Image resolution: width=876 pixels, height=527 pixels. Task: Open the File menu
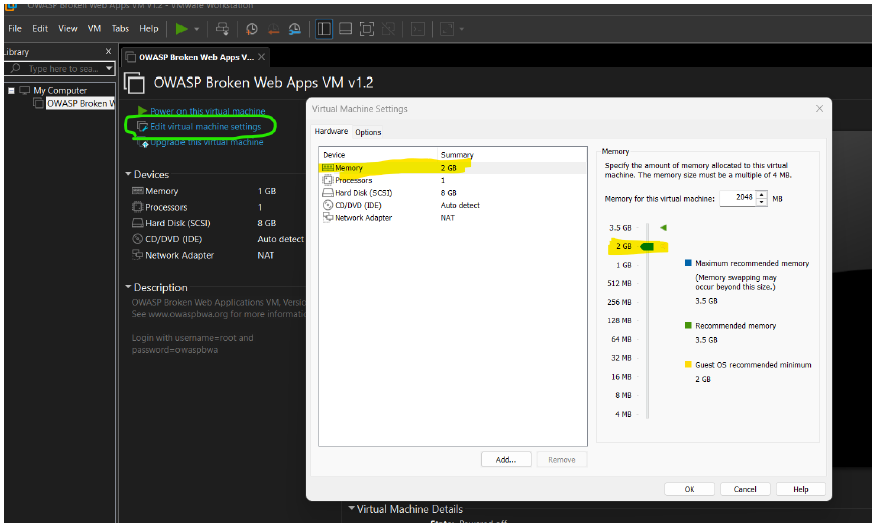tap(15, 29)
